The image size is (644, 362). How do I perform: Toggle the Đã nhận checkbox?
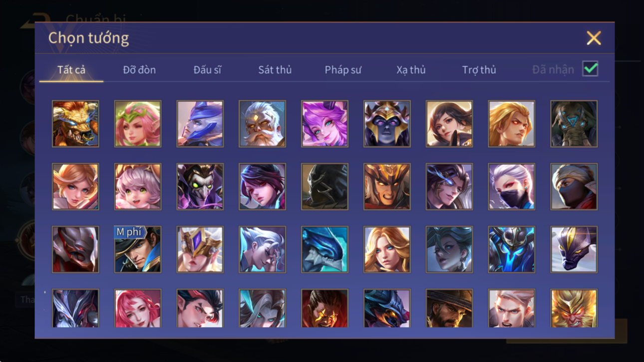(x=590, y=69)
